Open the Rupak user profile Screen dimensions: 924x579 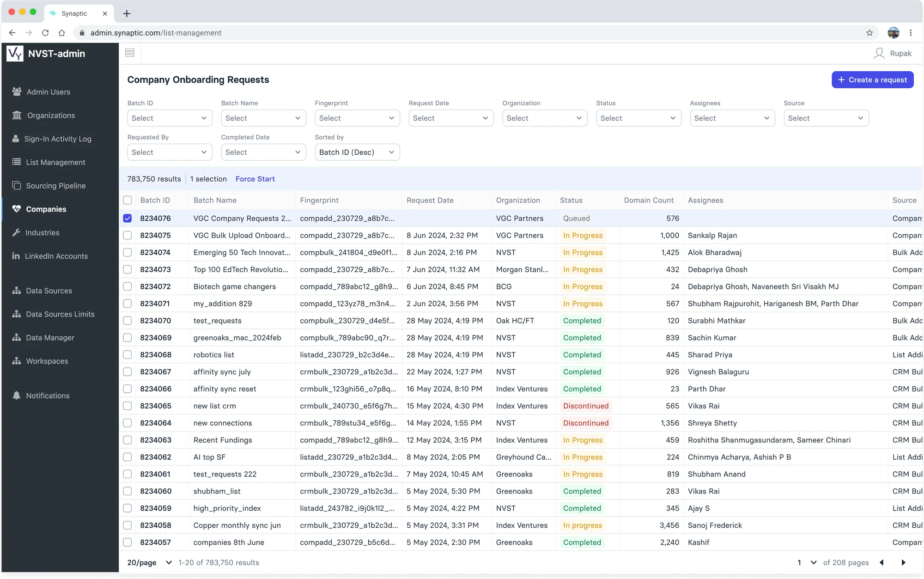coord(893,54)
